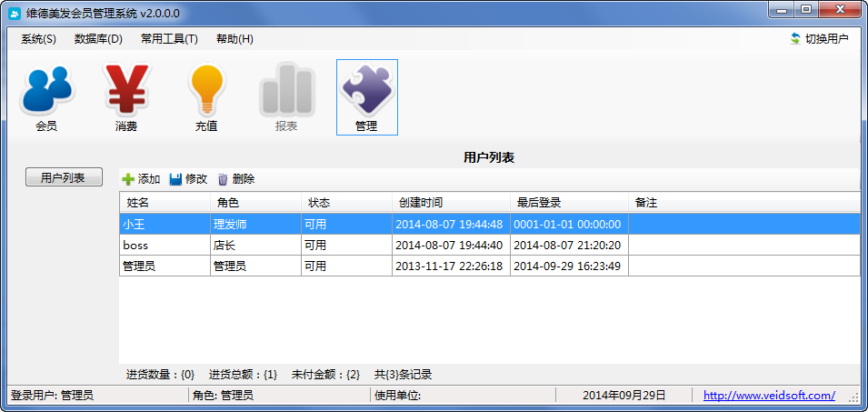Open the 常用工具(T) menu

tap(169, 39)
